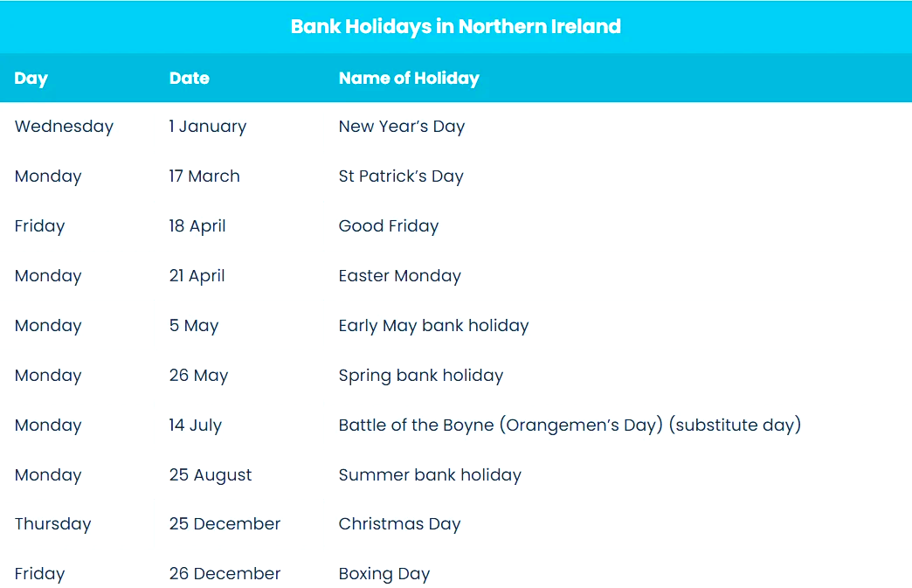Click the Day column header
The width and height of the screenshot is (912, 588).
tap(31, 78)
